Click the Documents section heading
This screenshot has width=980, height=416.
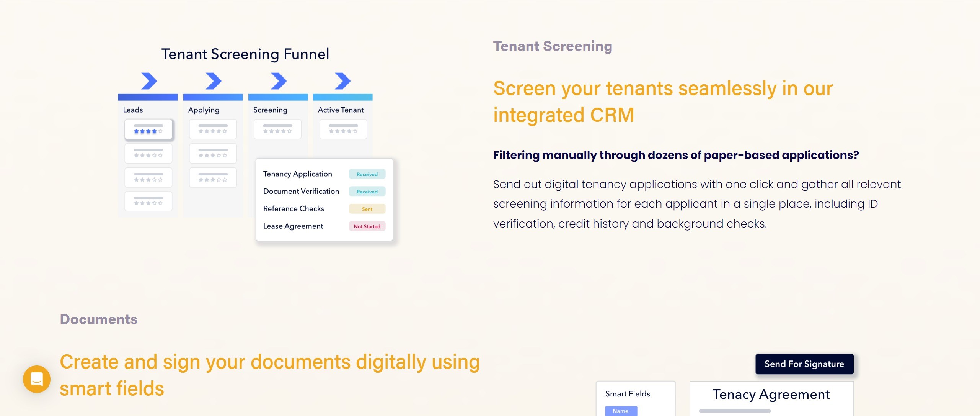99,319
